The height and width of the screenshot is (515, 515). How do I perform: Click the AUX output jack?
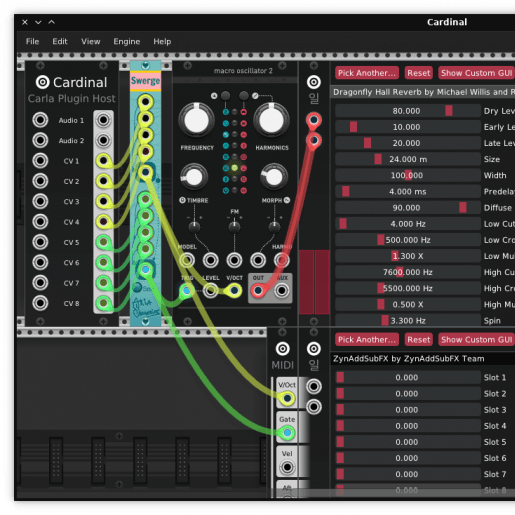[282, 291]
